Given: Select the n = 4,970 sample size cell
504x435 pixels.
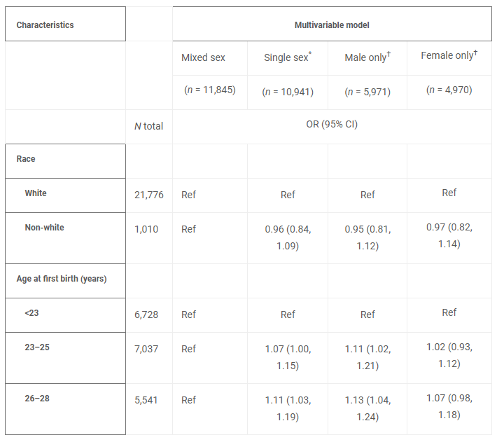Looking at the screenshot, I should coord(449,90).
